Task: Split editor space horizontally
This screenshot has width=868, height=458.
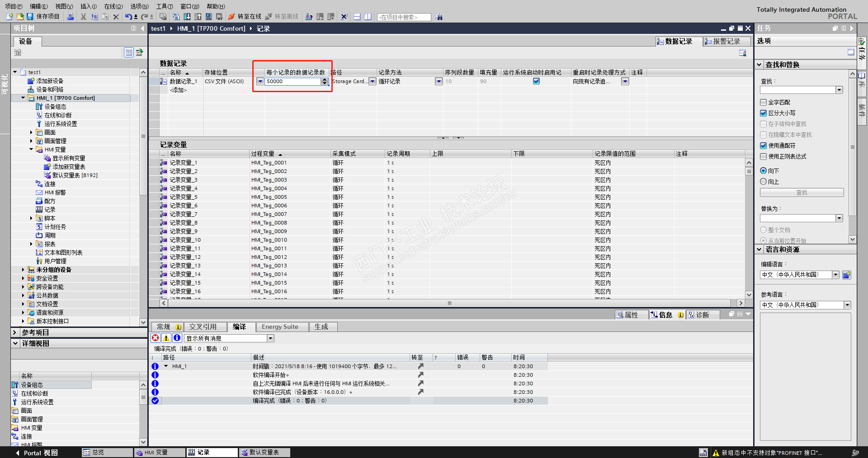Action: (x=357, y=17)
